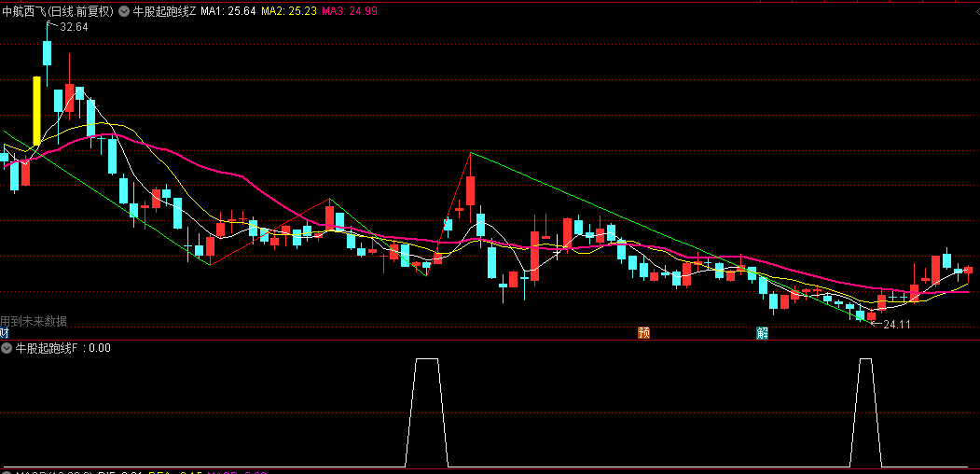980x474 pixels.
Task: Select the 牛股起跑线Z indicator name
Action: [164, 10]
